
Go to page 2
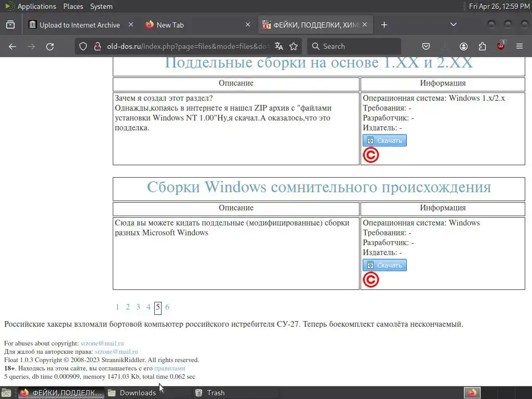[128, 307]
